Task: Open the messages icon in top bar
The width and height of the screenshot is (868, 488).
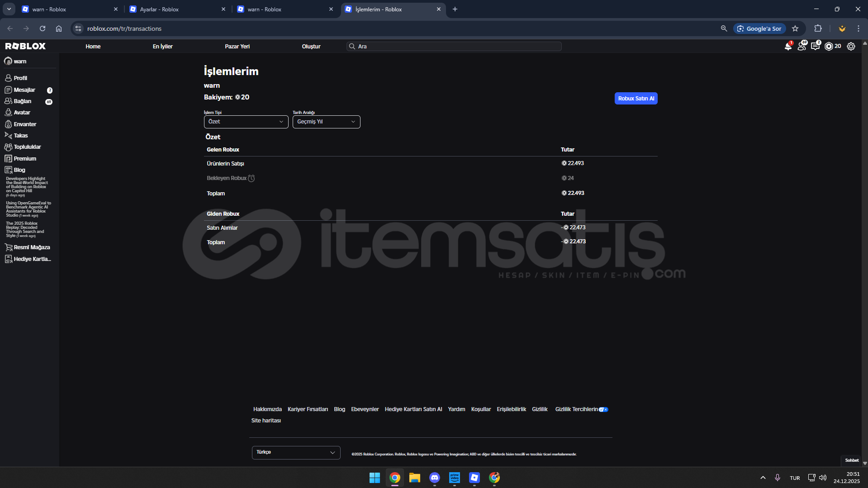Action: pyautogui.click(x=815, y=47)
